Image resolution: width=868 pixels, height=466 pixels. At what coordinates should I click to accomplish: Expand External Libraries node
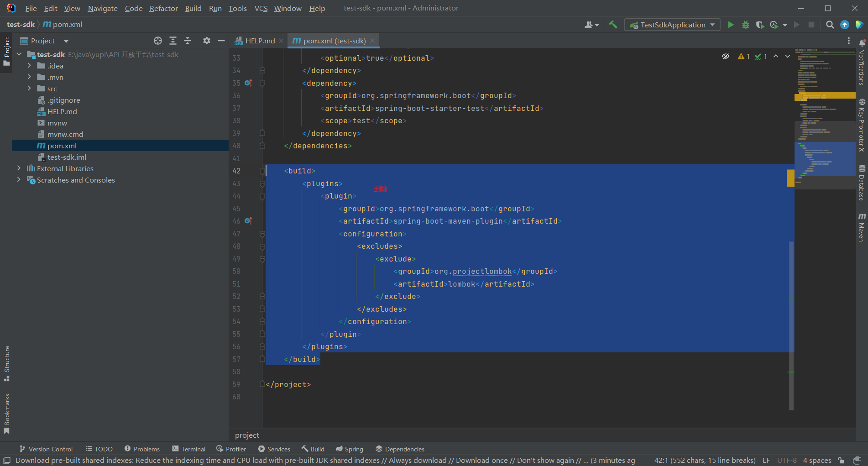point(19,168)
